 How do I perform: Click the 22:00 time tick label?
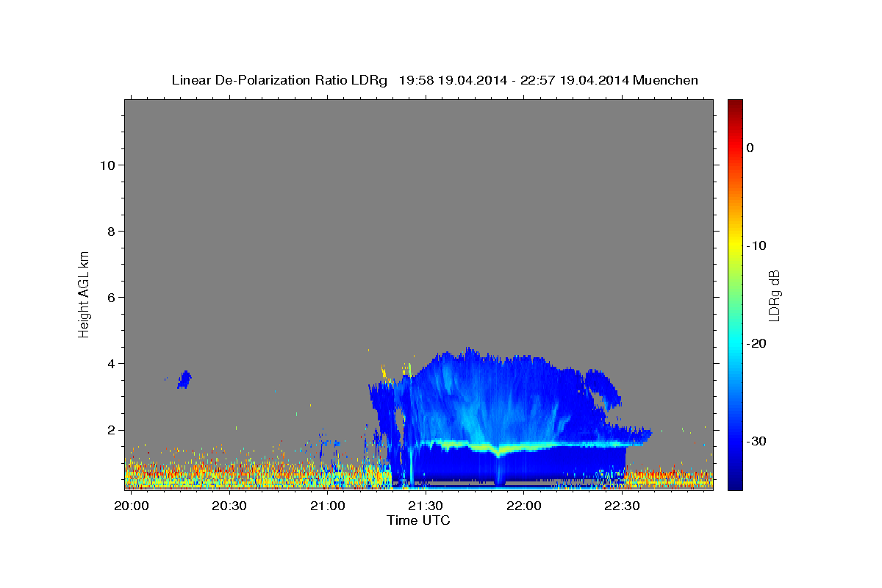(523, 506)
